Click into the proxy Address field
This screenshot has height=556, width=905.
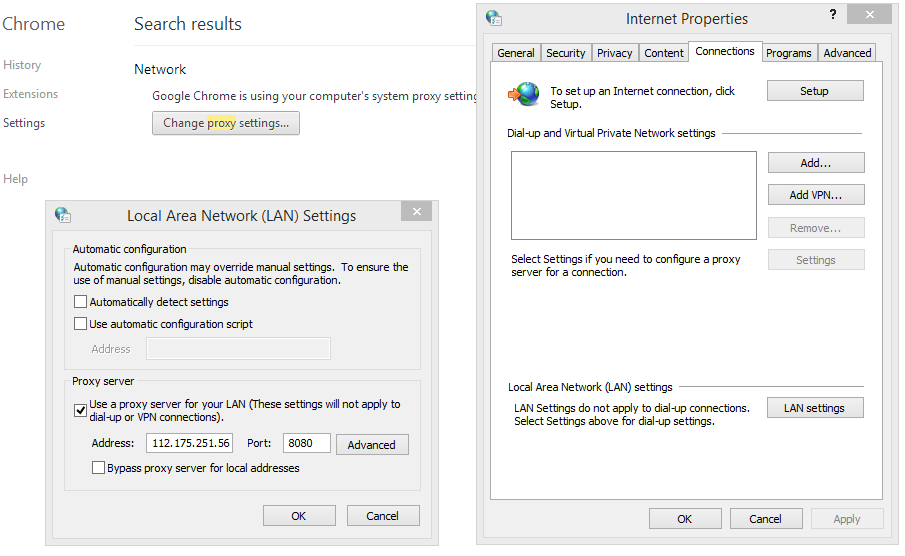[189, 443]
